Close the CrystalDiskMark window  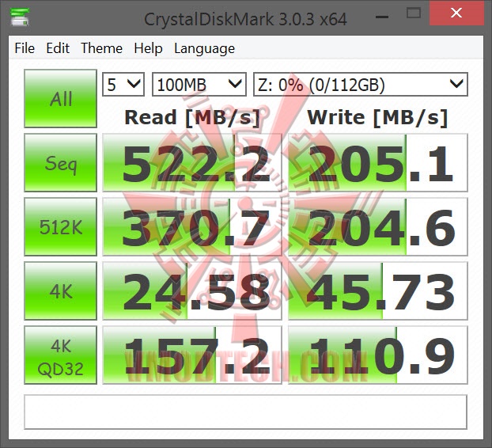point(456,13)
